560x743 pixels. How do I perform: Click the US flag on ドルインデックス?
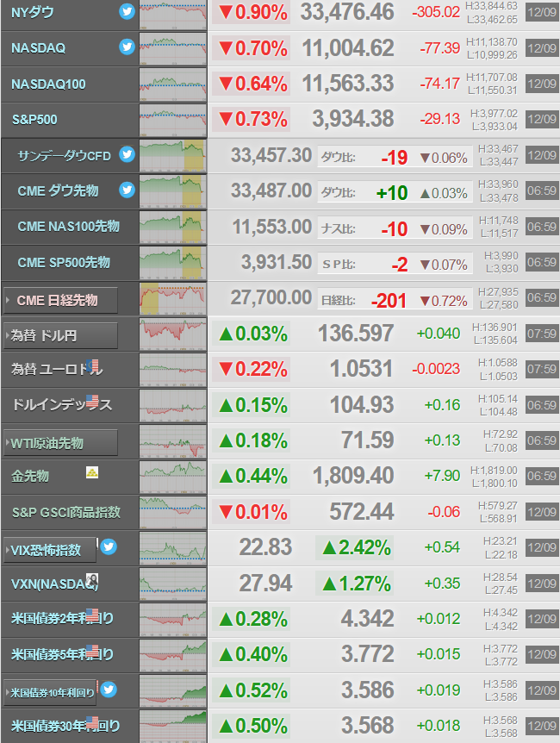click(x=93, y=401)
